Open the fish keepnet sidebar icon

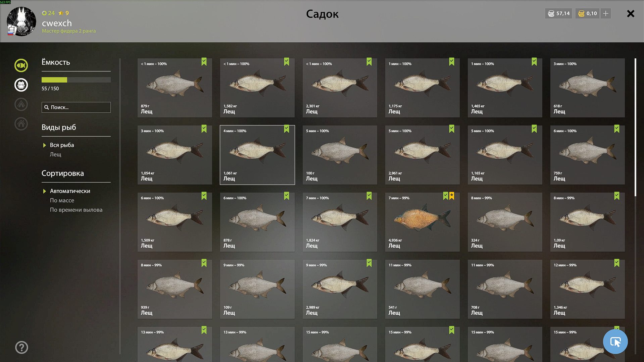point(21,65)
